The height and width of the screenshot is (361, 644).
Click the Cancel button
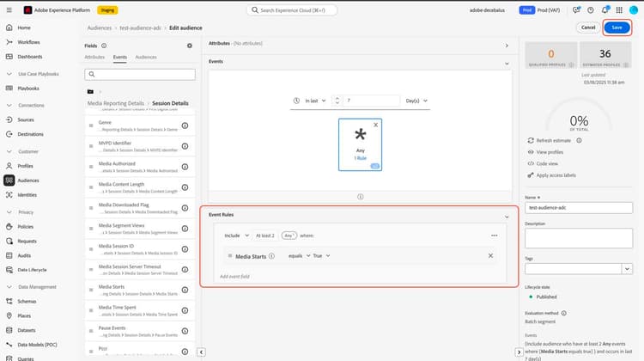pyautogui.click(x=588, y=28)
